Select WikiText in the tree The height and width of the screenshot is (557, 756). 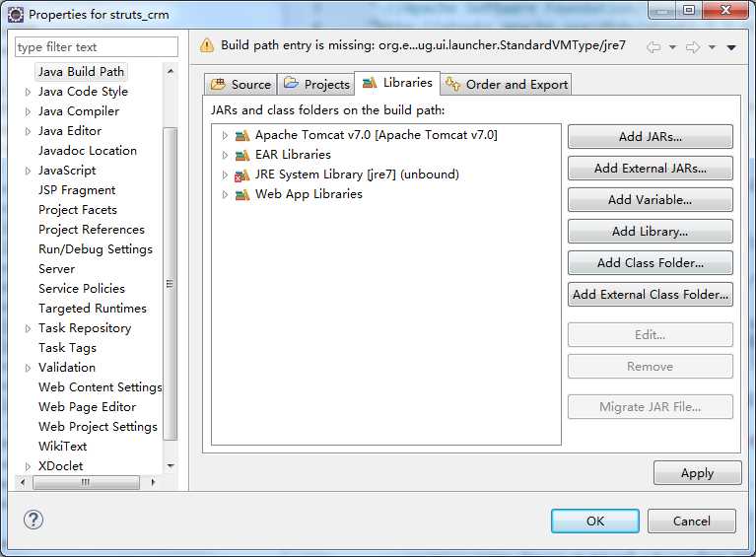(62, 447)
